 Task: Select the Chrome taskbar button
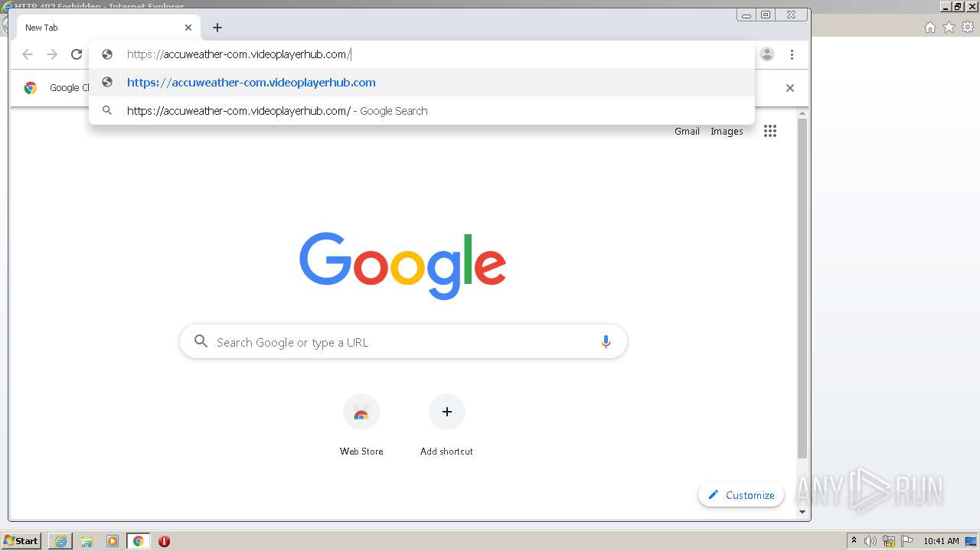click(139, 541)
